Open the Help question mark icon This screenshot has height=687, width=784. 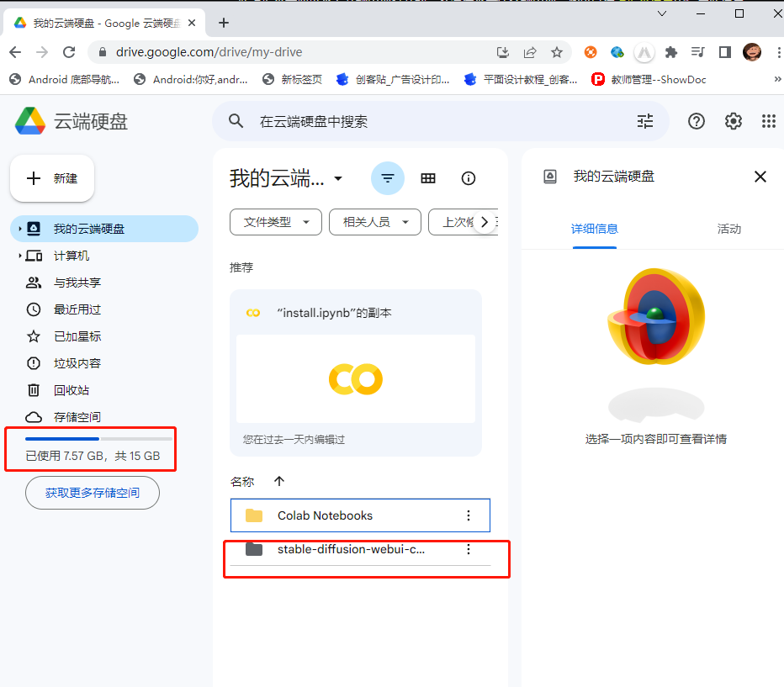click(696, 121)
